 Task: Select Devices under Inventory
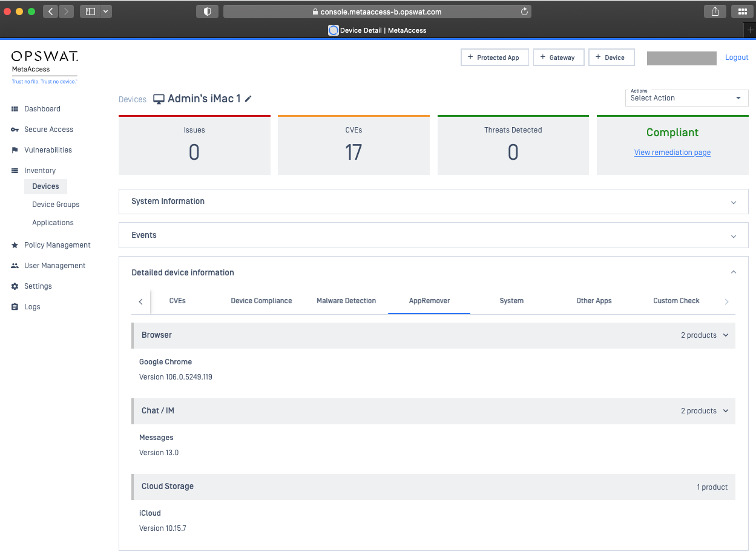click(45, 186)
